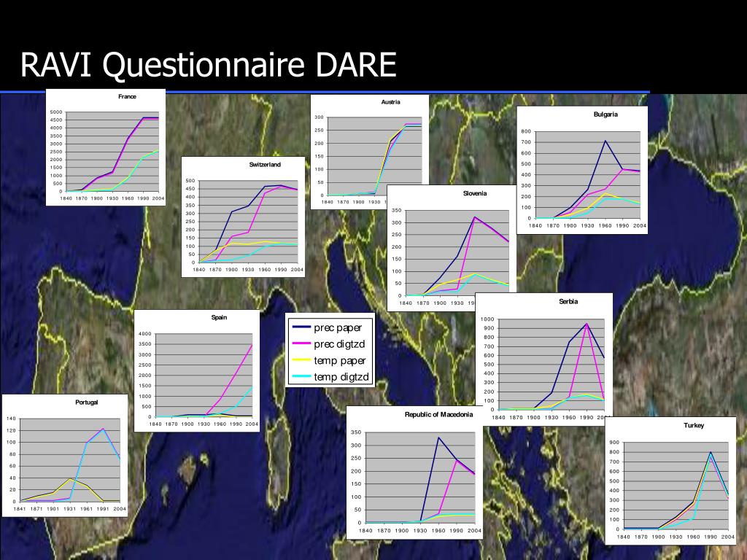Click the slide title 'RAVI Questionnaire DARE'

click(x=208, y=65)
